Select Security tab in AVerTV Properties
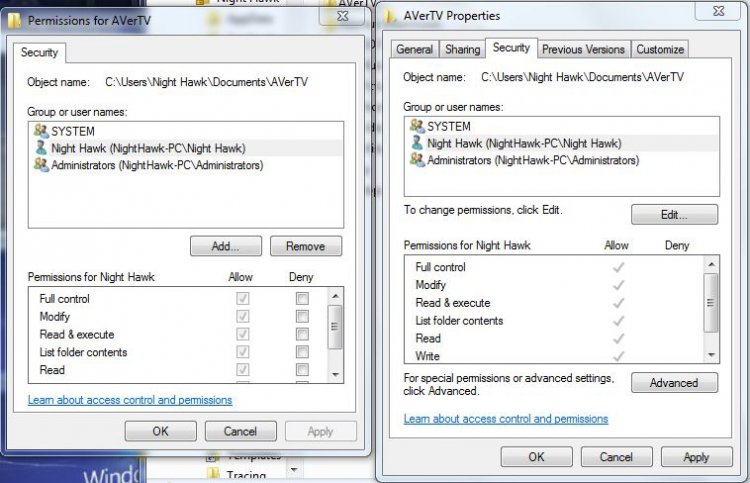Image resolution: width=750 pixels, height=483 pixels. click(511, 48)
